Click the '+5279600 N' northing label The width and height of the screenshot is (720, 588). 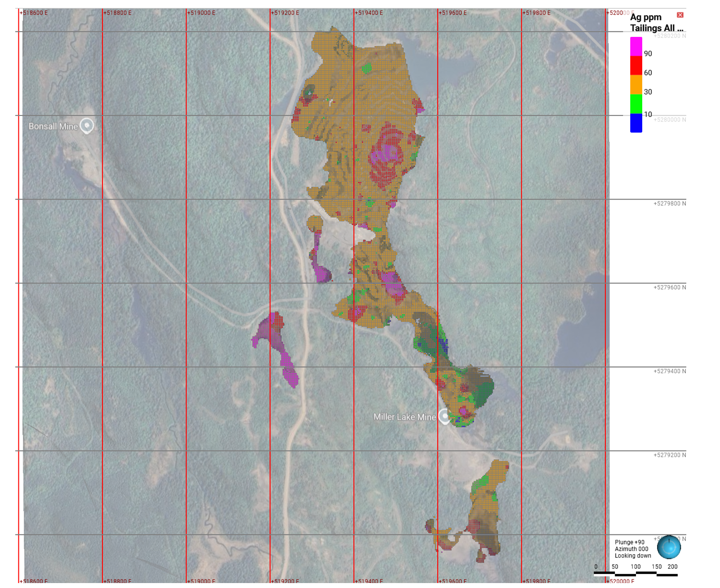point(670,287)
